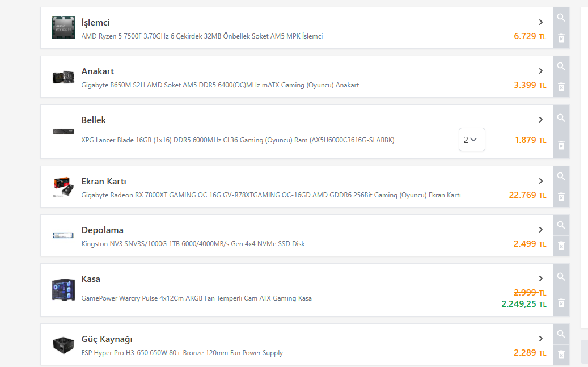The width and height of the screenshot is (588, 367).
Task: Click the Kingston NV3 SSD thumbnail
Action: [x=64, y=235]
